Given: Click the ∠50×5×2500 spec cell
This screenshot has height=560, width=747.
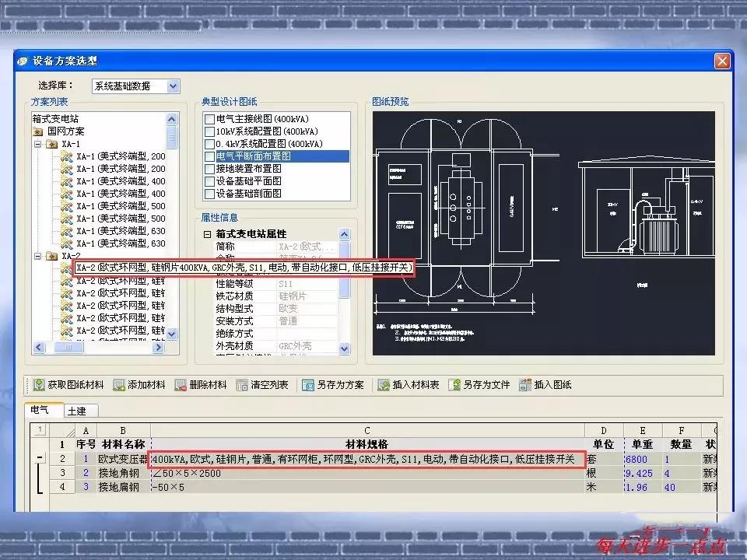Looking at the screenshot, I should point(367,474).
